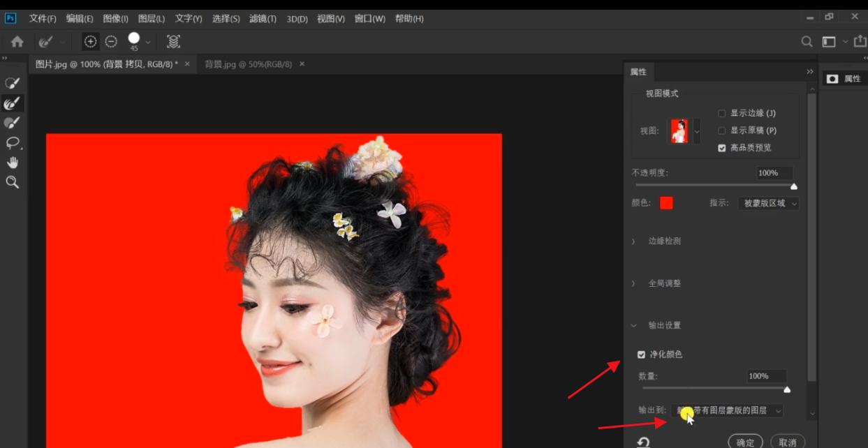Select the Quick Selection tool

pyautogui.click(x=14, y=82)
